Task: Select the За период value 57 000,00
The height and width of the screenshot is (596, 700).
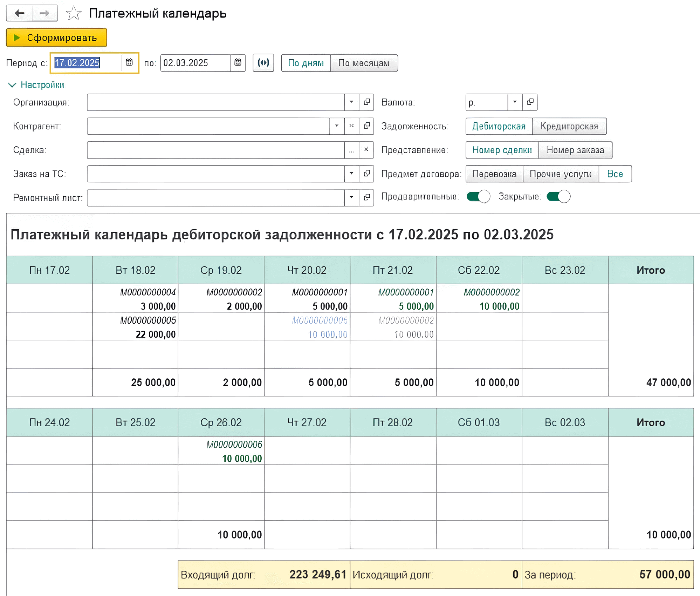Action: 665,574
